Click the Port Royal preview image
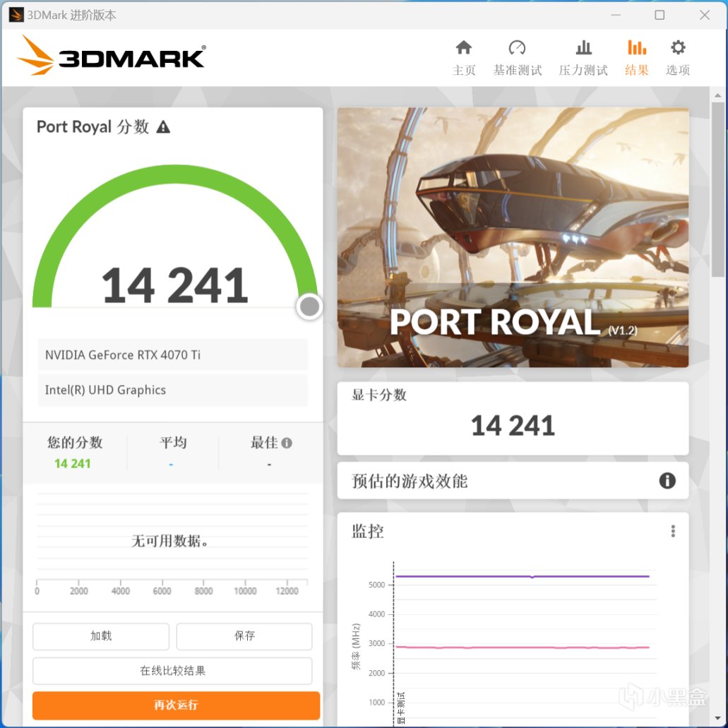The width and height of the screenshot is (728, 728). point(513,237)
